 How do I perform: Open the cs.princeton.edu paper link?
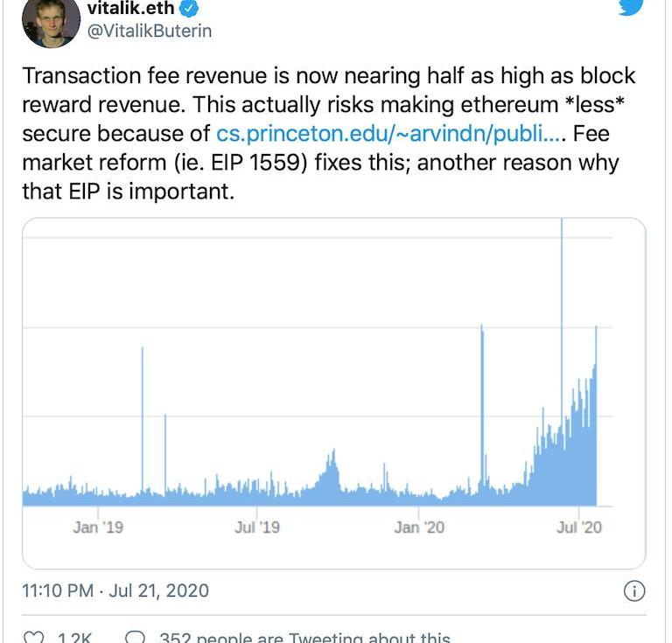tap(388, 134)
